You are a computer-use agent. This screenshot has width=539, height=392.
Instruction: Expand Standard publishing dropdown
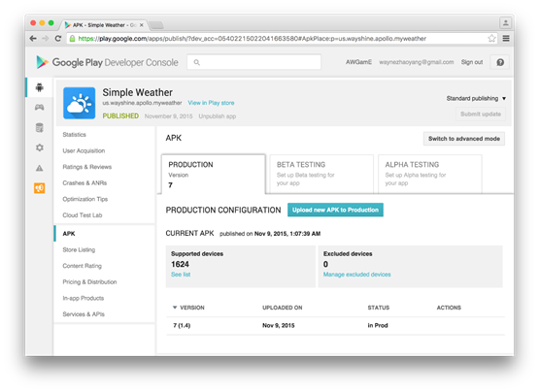coord(476,98)
